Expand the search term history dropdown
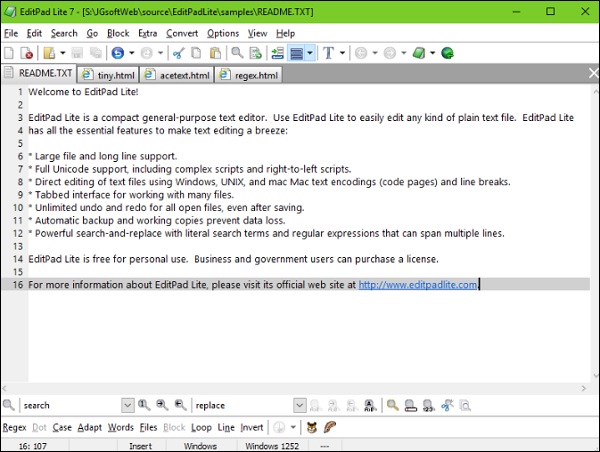 tap(127, 405)
